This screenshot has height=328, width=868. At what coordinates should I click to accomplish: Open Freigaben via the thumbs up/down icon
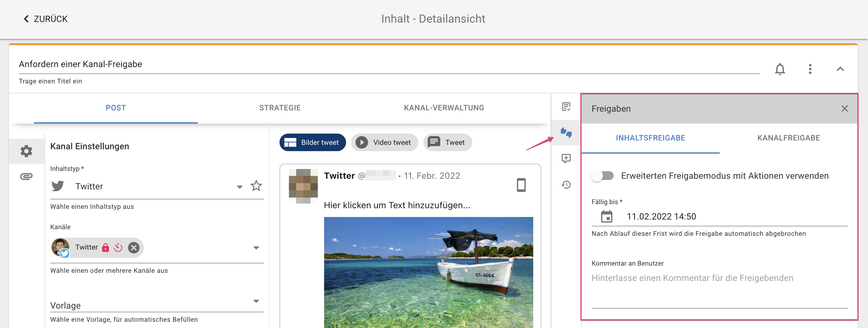coord(566,133)
